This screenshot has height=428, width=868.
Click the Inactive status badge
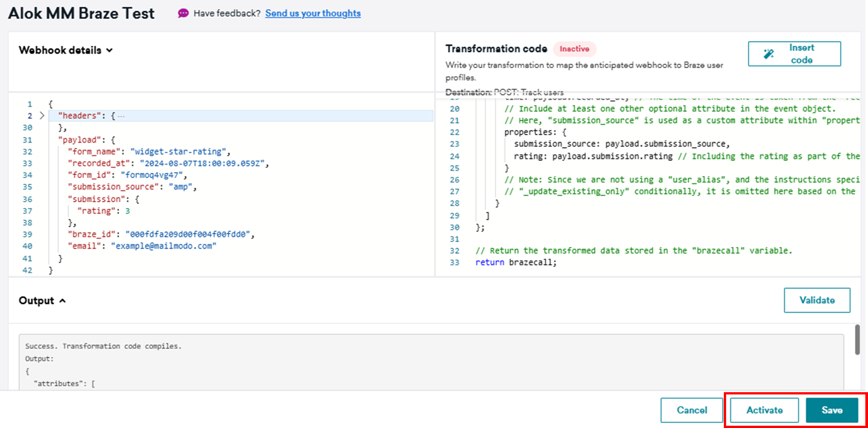coord(574,49)
